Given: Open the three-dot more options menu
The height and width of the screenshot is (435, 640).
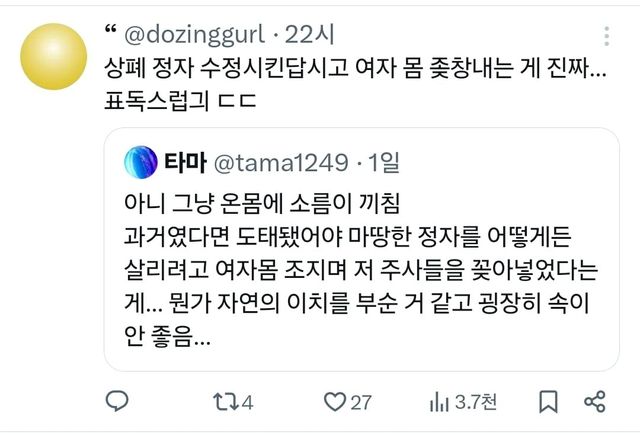Looking at the screenshot, I should pos(607,36).
